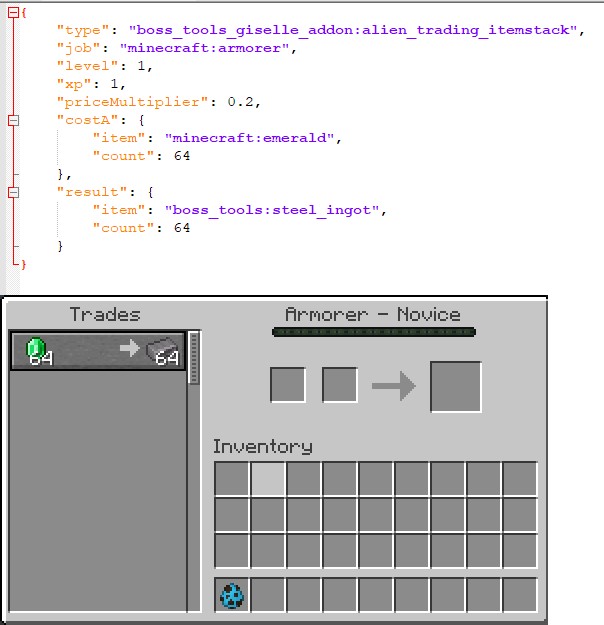Click the "minecraft:emerald" string value
The height and width of the screenshot is (625, 604).
coord(249,138)
